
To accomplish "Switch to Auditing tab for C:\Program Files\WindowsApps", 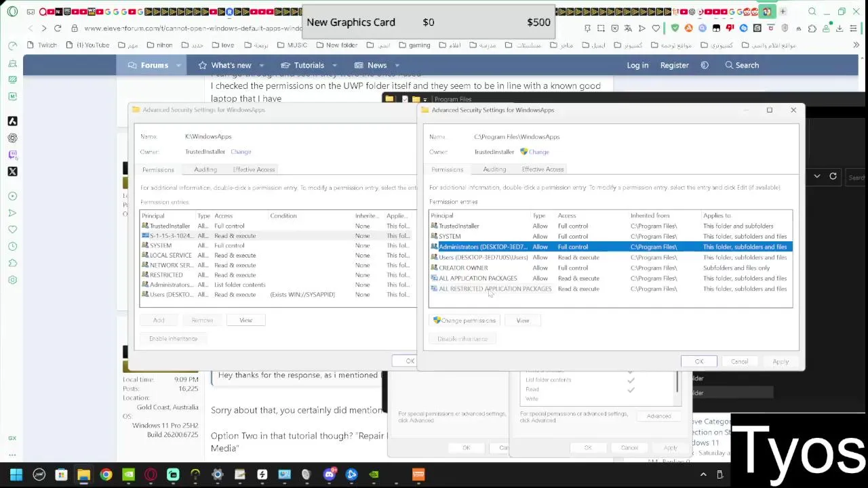I will pyautogui.click(x=494, y=169).
